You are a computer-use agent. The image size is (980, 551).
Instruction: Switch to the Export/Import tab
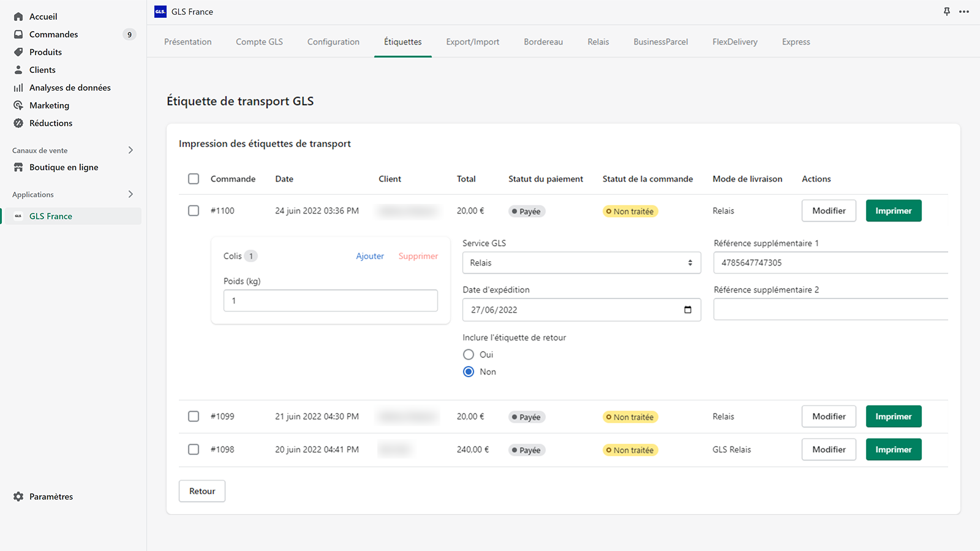coord(473,42)
